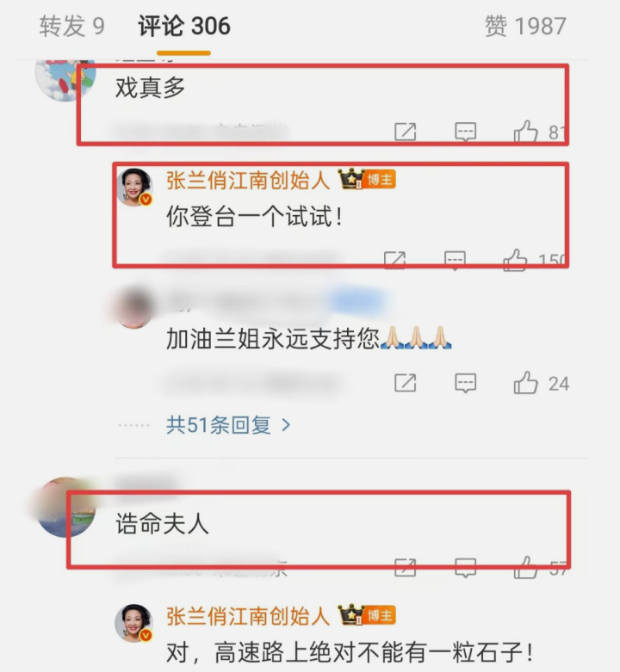Like the "戏真多" comment

click(x=525, y=131)
